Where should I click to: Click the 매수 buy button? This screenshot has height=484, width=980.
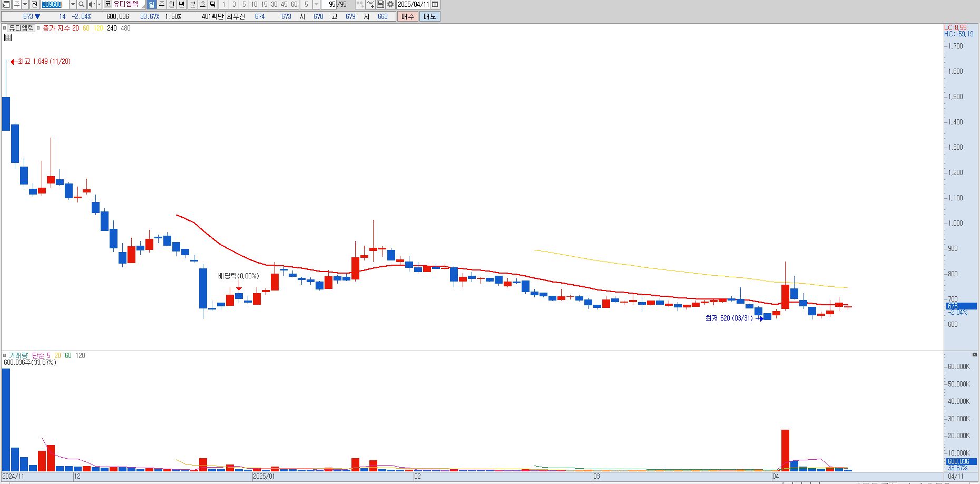(408, 16)
